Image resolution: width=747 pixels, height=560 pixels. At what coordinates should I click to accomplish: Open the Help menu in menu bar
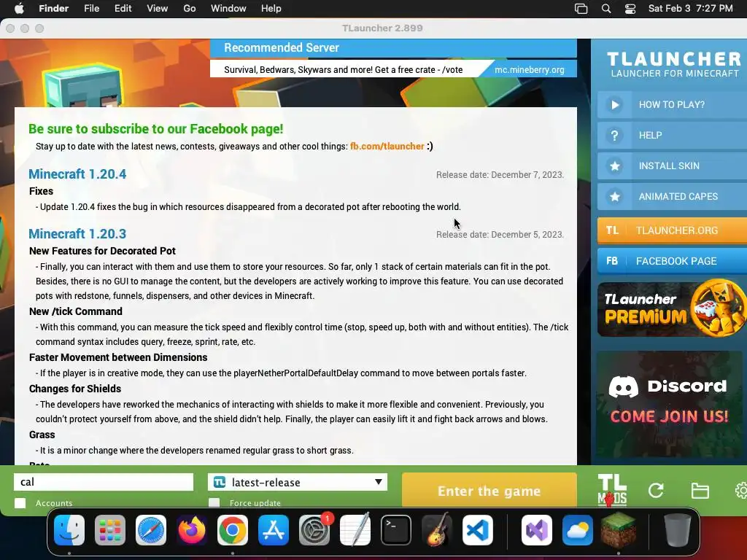pyautogui.click(x=271, y=9)
